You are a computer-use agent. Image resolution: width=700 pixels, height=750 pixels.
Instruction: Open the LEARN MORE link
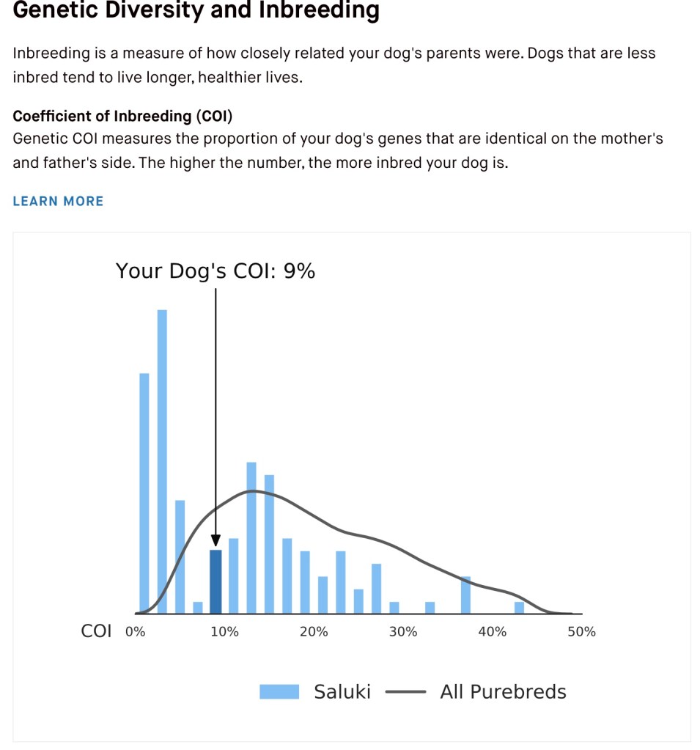click(58, 201)
